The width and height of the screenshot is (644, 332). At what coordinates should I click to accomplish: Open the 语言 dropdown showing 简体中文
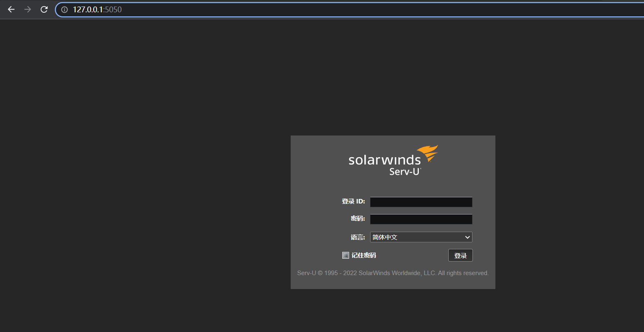tap(421, 237)
